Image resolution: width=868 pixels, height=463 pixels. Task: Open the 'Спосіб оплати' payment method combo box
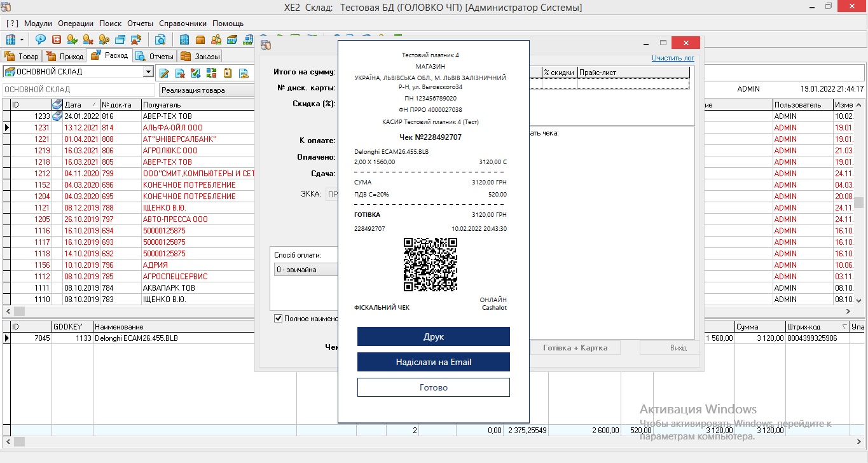click(304, 270)
